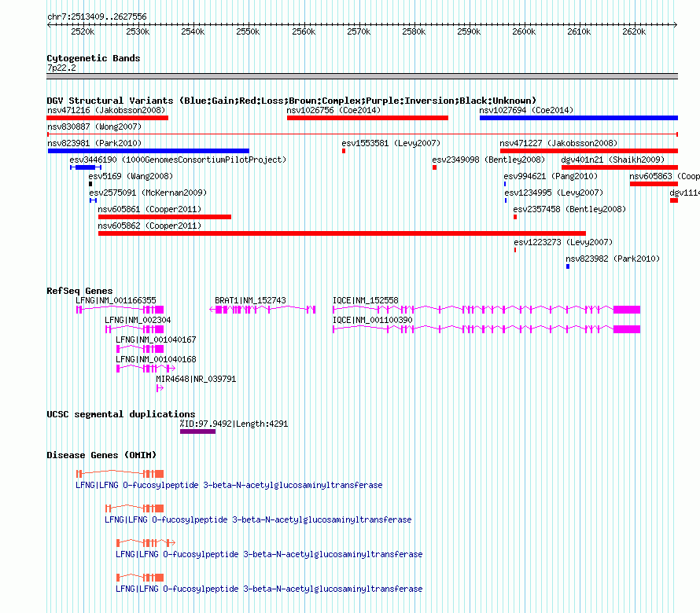Open the esv1223273 (Levy2007) label

tap(563, 242)
